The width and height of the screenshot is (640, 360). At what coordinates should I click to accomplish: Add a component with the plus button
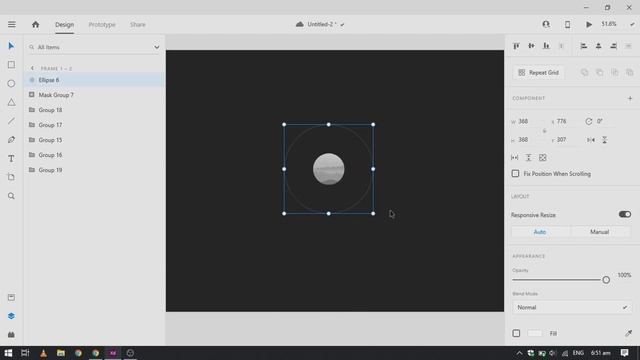pos(630,98)
